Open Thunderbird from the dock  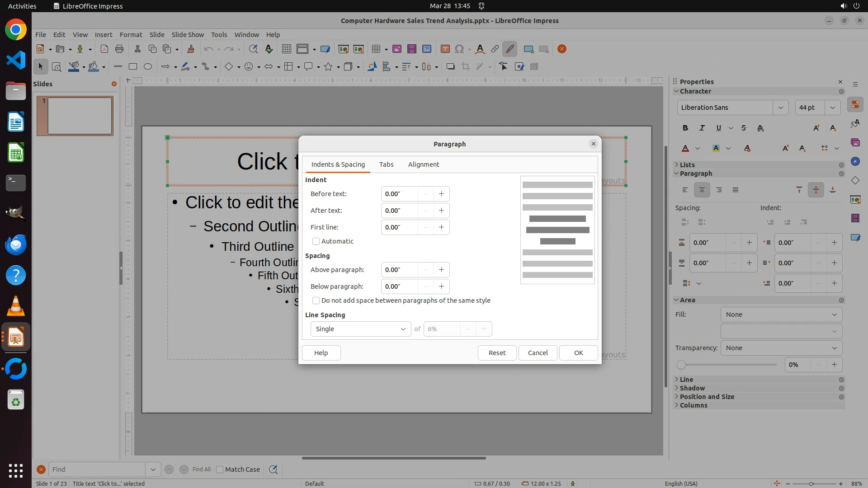click(x=16, y=244)
